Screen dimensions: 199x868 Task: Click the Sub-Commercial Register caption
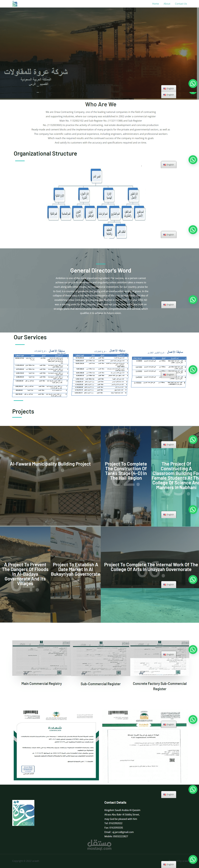coord(100,684)
